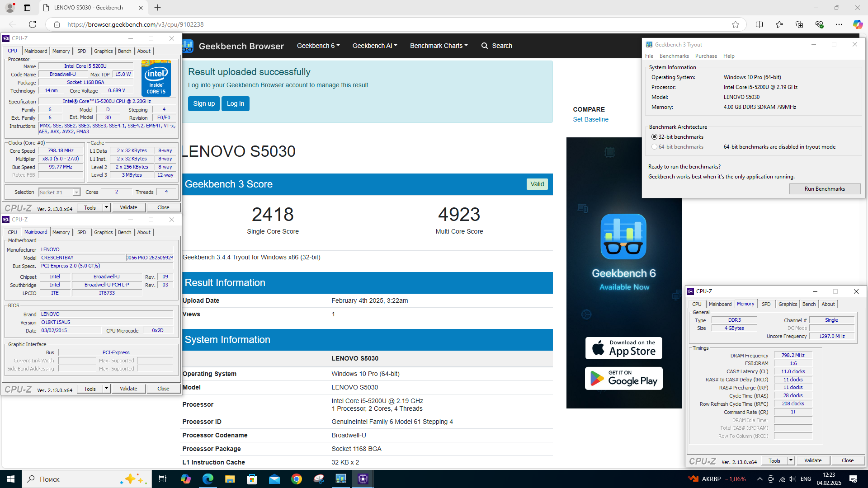View site information lock icon in address bar
The width and height of the screenshot is (868, 488).
57,24
